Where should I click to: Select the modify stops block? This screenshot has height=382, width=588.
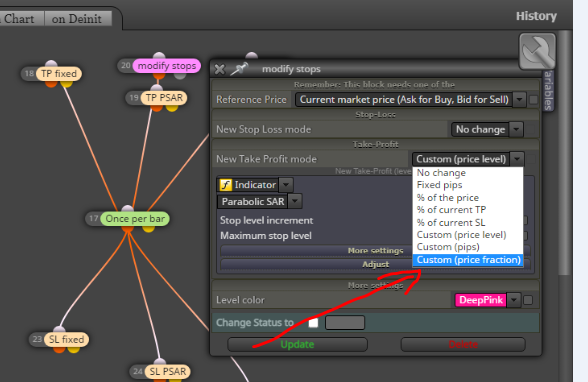pos(166,66)
